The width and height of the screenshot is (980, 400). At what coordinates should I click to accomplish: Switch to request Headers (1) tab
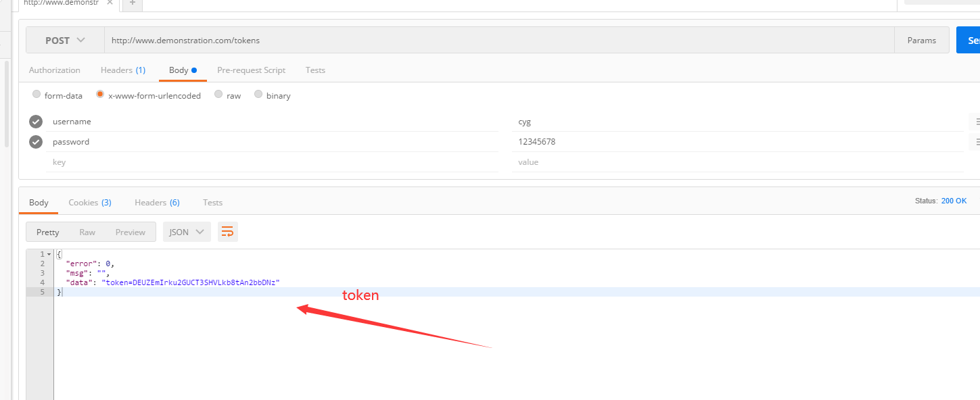(x=123, y=70)
